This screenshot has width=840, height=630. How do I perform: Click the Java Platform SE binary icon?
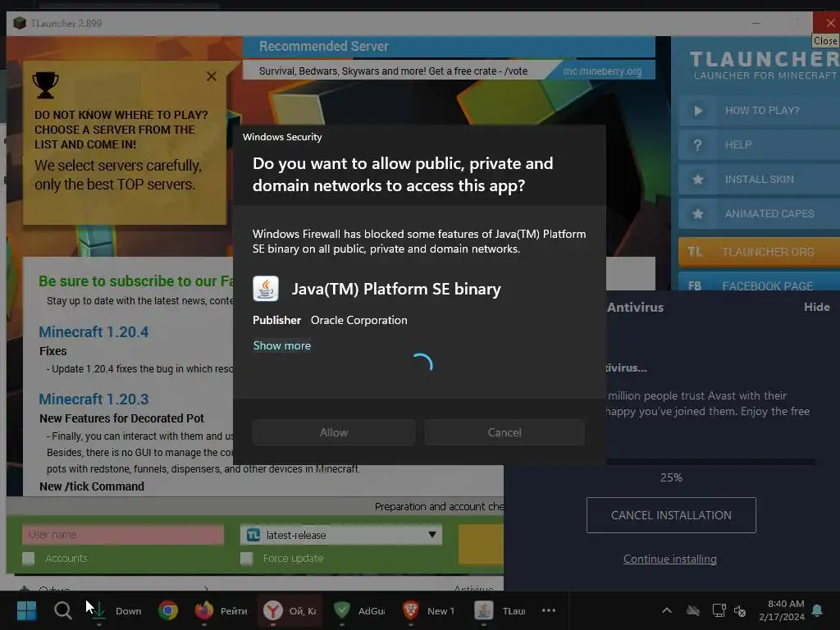[x=266, y=289]
